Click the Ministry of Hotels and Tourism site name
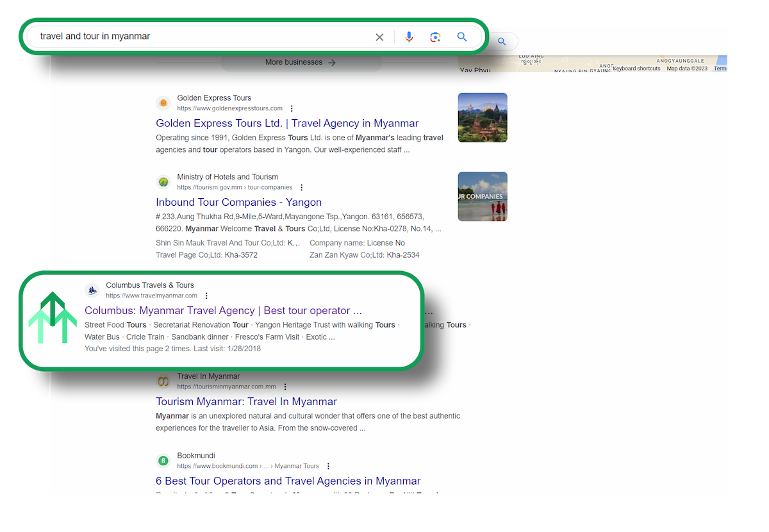Screen dimensions: 769x532 227,177
